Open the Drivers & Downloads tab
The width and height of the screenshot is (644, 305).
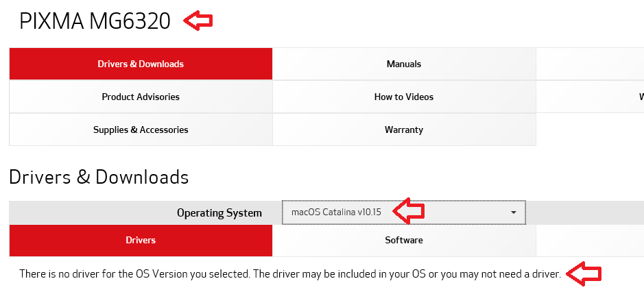coord(141,64)
